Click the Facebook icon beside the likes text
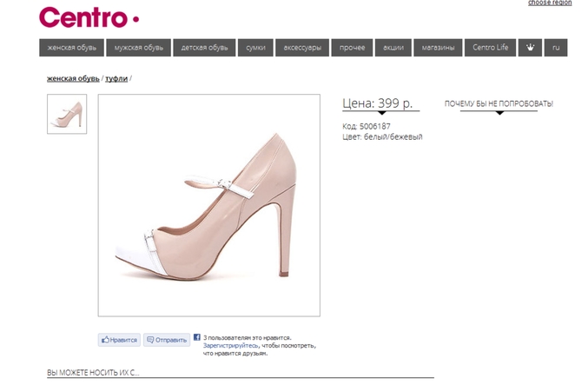 click(x=197, y=337)
